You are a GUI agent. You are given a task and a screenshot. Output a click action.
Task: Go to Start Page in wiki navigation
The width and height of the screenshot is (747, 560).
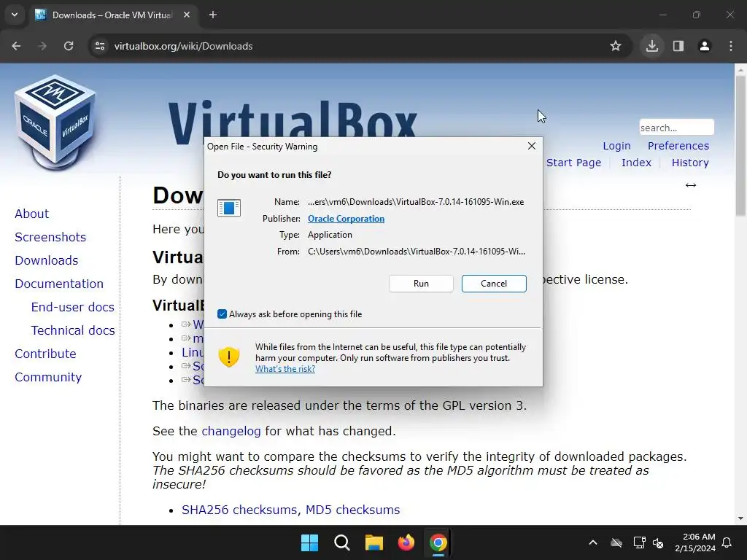573,163
